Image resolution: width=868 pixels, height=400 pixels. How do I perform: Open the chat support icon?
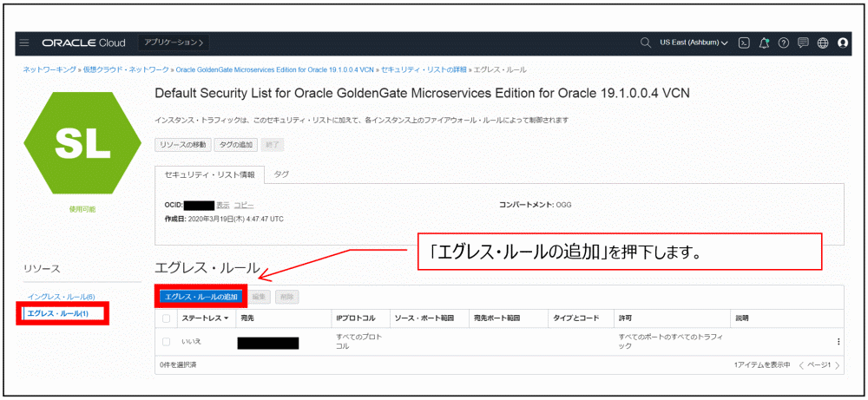803,43
